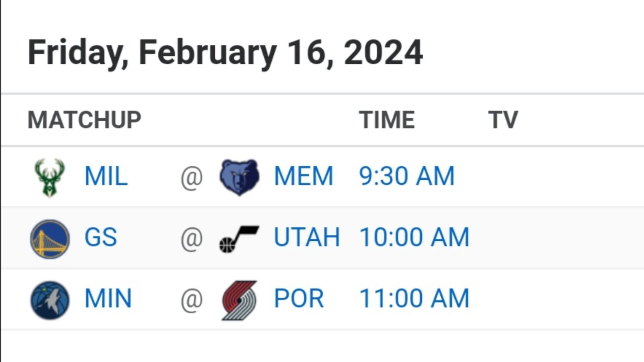This screenshot has height=362, width=644.
Task: Open the MIN team link
Action: pyautogui.click(x=108, y=298)
